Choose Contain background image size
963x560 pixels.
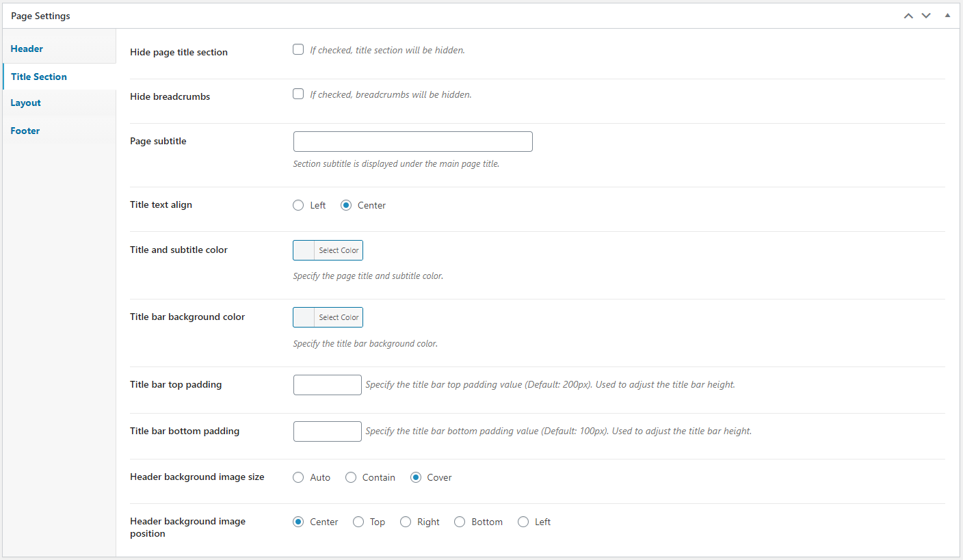coord(351,477)
